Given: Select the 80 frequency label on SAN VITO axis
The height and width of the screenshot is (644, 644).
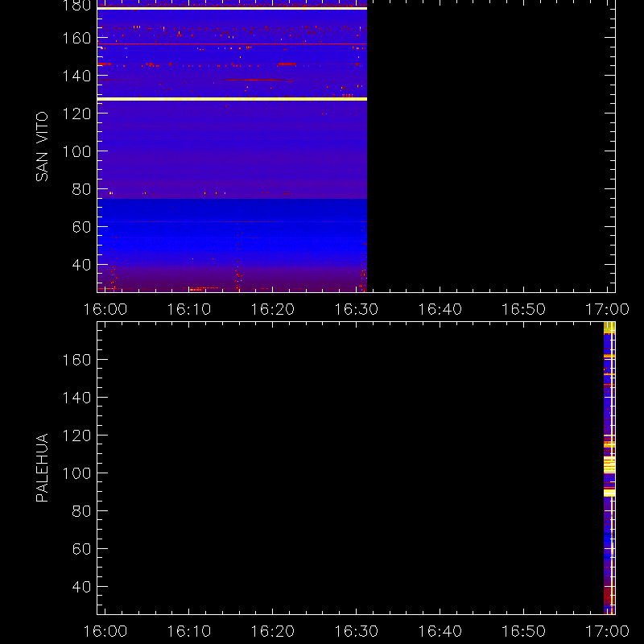Looking at the screenshot, I should pos(81,189).
